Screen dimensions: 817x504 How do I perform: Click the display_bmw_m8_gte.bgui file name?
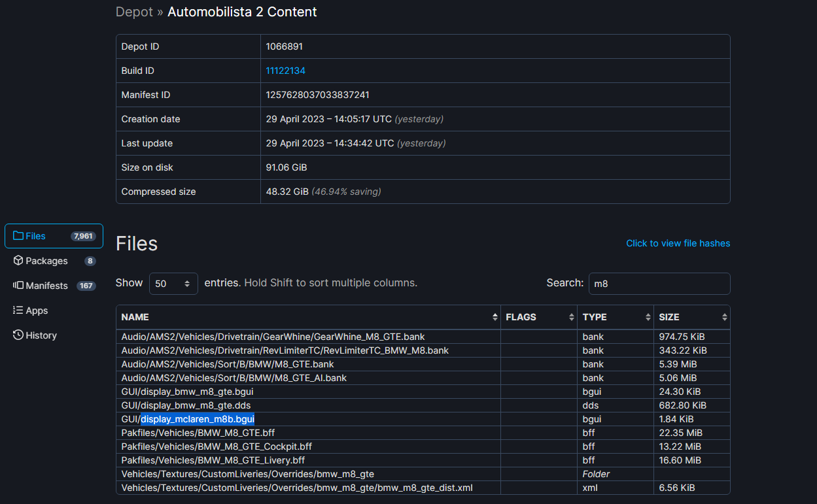[188, 392]
